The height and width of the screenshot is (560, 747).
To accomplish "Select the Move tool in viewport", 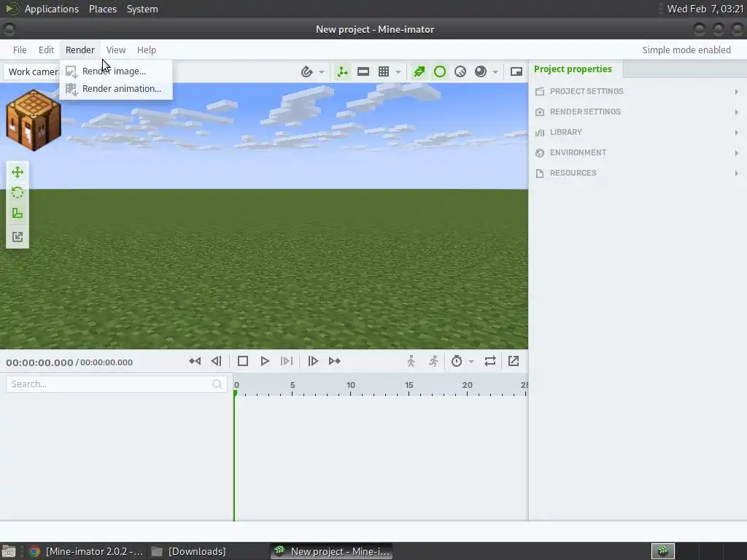I will [18, 172].
